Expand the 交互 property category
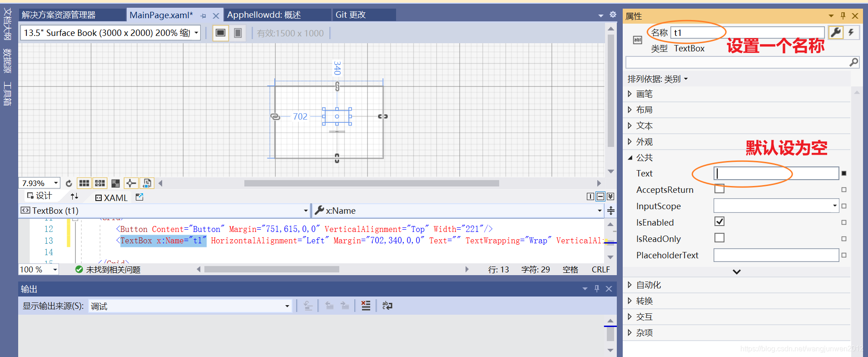Viewport: 868px width, 357px height. (x=630, y=317)
